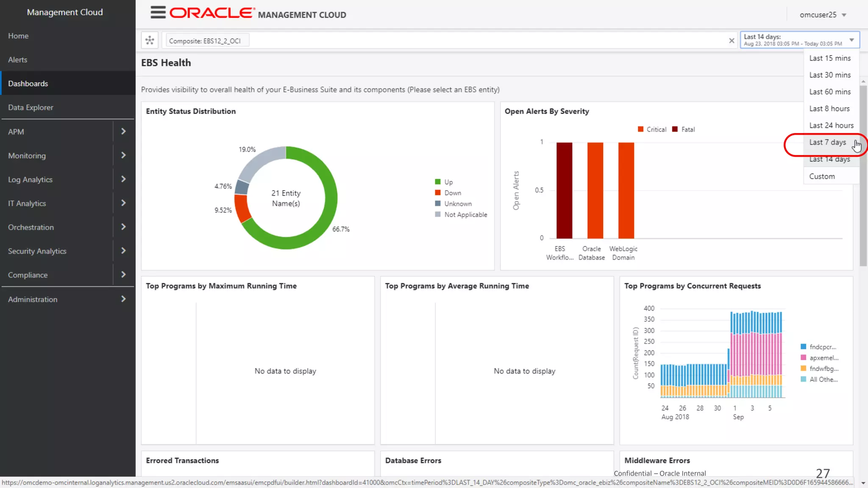Expand the Log Analytics submenu arrow
868x488 pixels.
click(123, 179)
